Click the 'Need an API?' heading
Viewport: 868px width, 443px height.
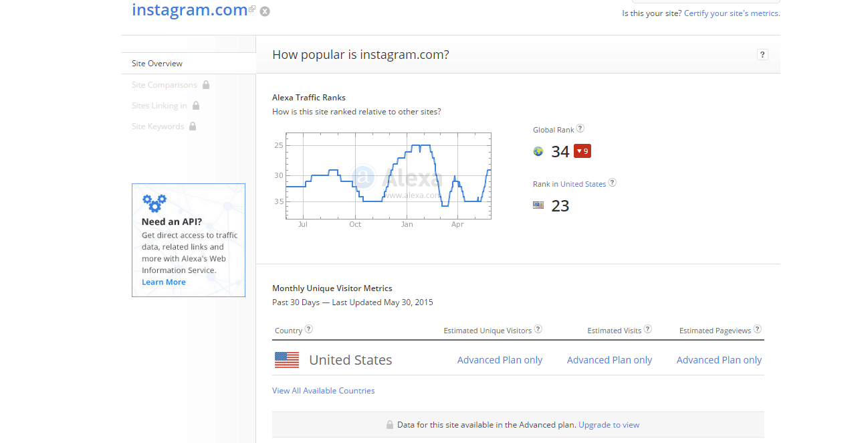click(172, 221)
